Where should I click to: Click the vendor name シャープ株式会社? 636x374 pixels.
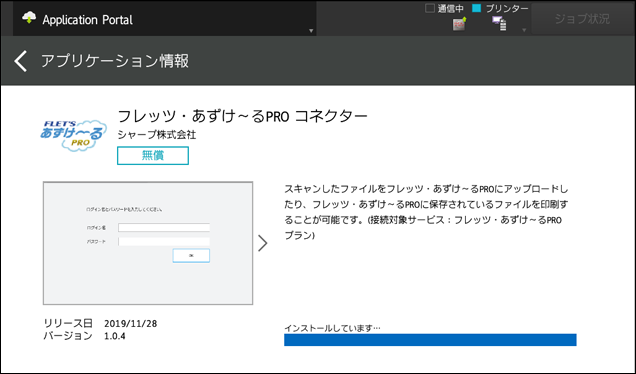click(157, 135)
